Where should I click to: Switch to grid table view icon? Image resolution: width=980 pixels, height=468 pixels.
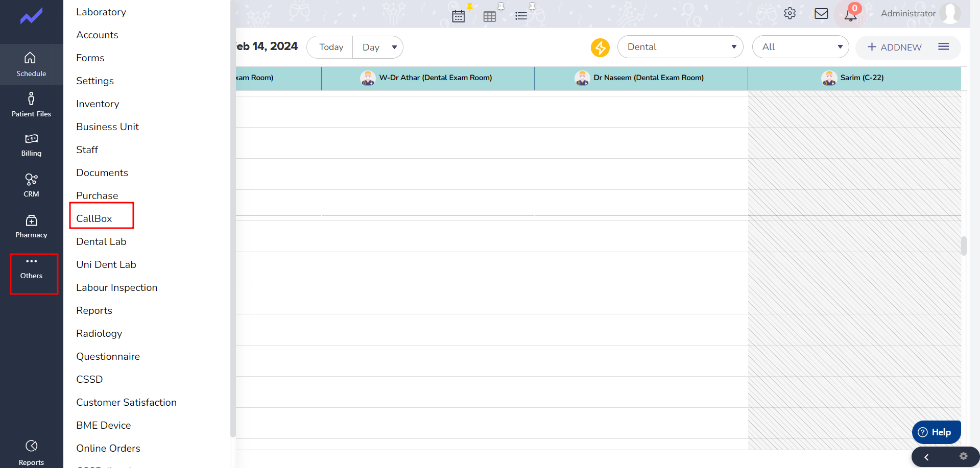[x=489, y=16]
